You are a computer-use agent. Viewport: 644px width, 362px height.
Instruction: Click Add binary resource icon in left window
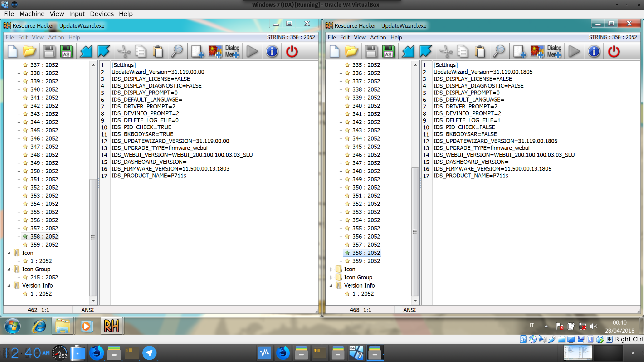198,51
